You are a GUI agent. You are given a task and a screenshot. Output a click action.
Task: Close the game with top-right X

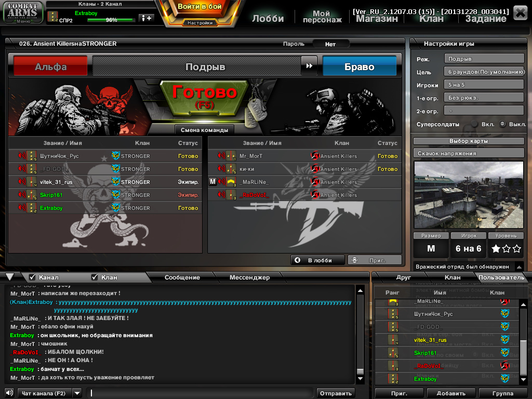[521, 13]
